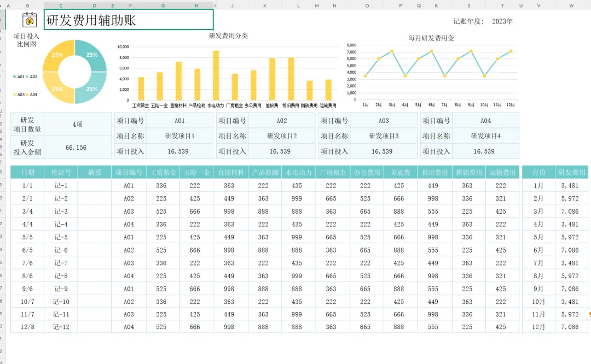Select column header W

[571, 5]
